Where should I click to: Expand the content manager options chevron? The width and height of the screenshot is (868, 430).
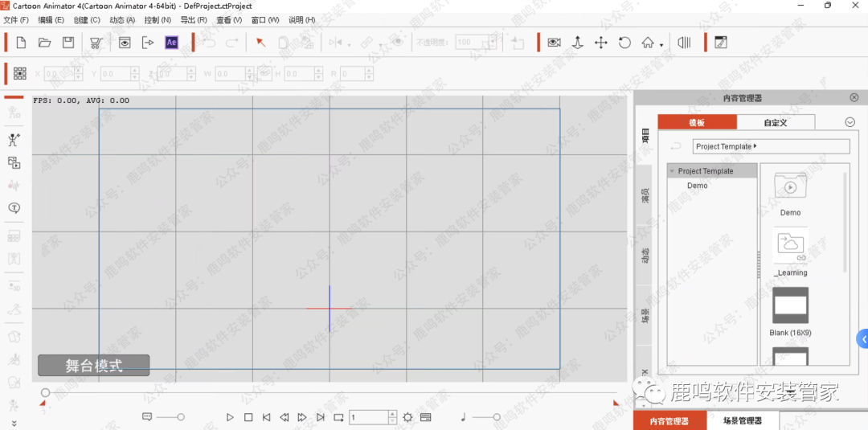pyautogui.click(x=850, y=122)
